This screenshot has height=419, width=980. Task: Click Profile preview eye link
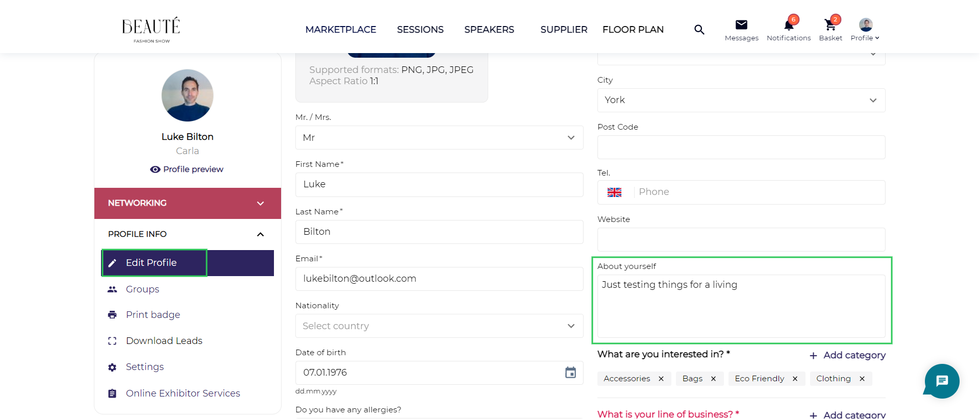(x=187, y=169)
